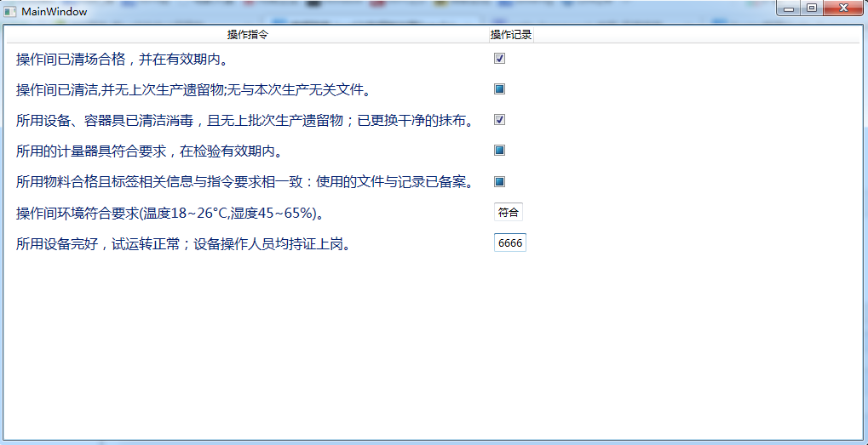Maximize the MainWindow window
This screenshot has height=445, width=868.
pos(812,9)
